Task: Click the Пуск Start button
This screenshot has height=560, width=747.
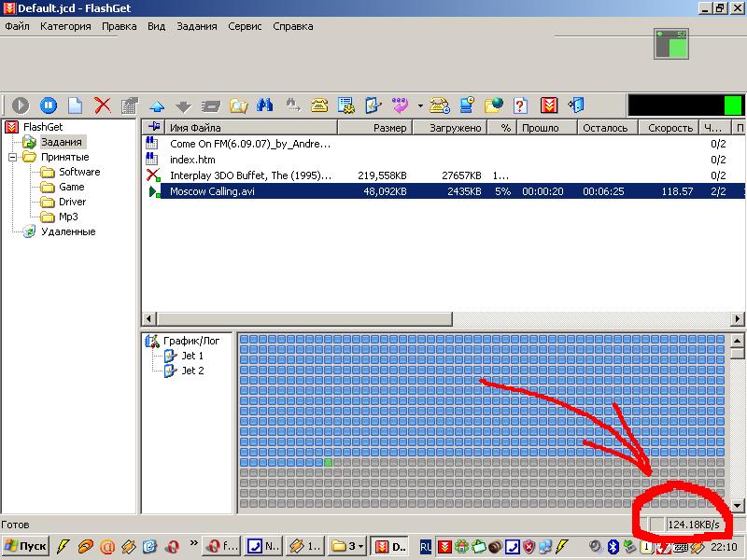Action: pyautogui.click(x=26, y=546)
